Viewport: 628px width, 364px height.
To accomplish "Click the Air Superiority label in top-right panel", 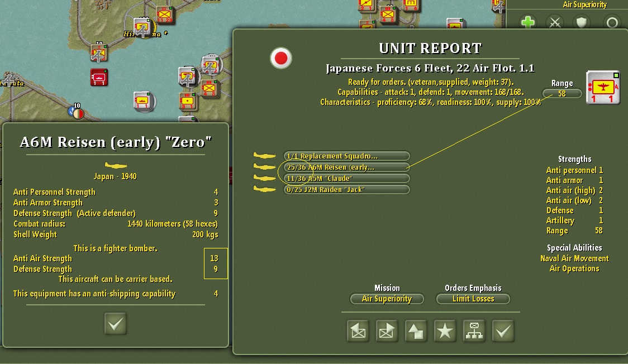I will (x=585, y=5).
